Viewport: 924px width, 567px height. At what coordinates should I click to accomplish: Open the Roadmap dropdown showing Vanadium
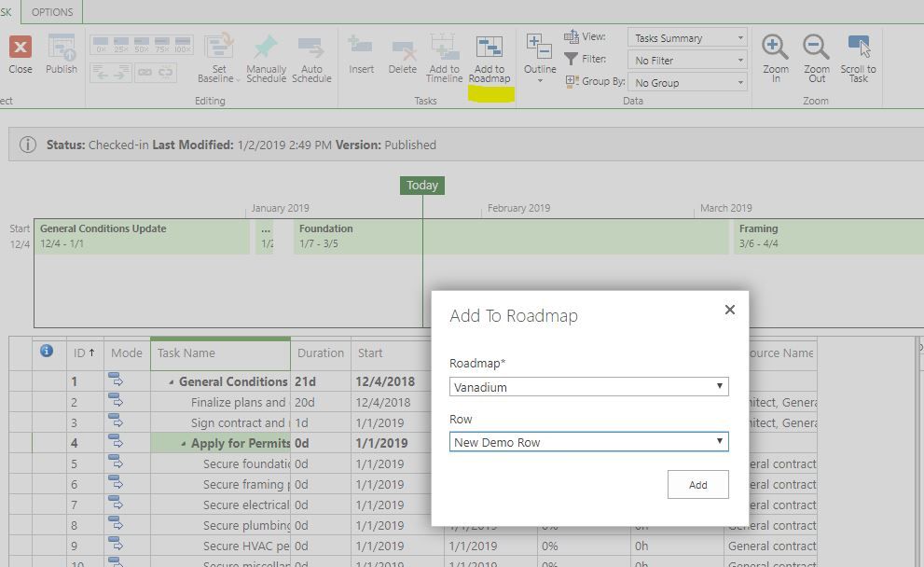point(588,387)
